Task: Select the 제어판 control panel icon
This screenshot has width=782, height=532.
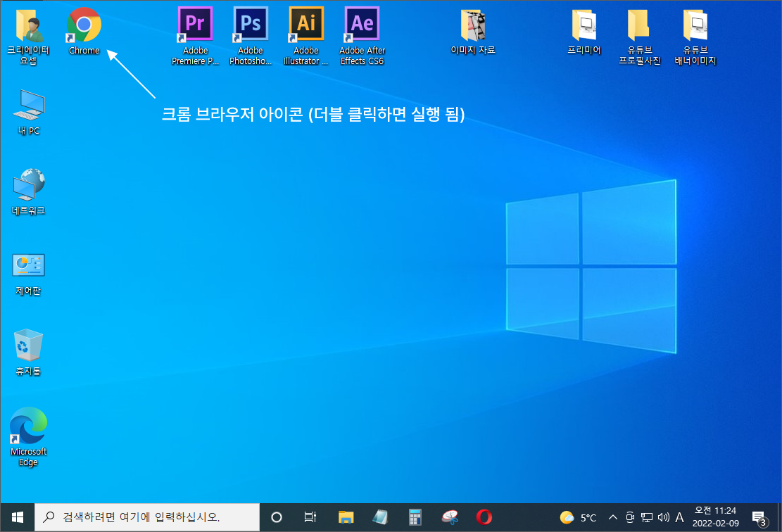Action: (x=28, y=274)
